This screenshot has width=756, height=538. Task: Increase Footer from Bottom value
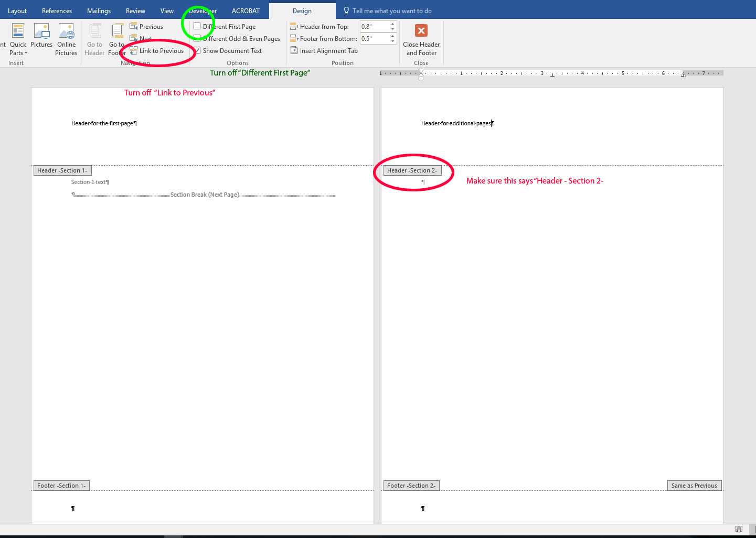click(393, 36)
